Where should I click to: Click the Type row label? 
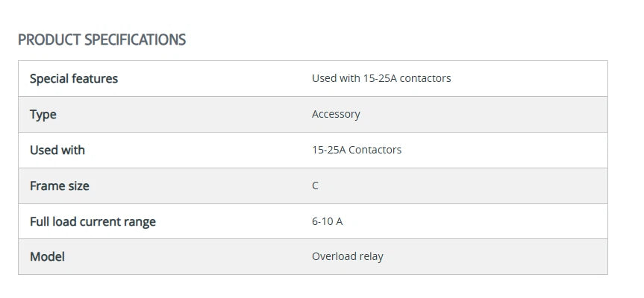click(x=43, y=114)
